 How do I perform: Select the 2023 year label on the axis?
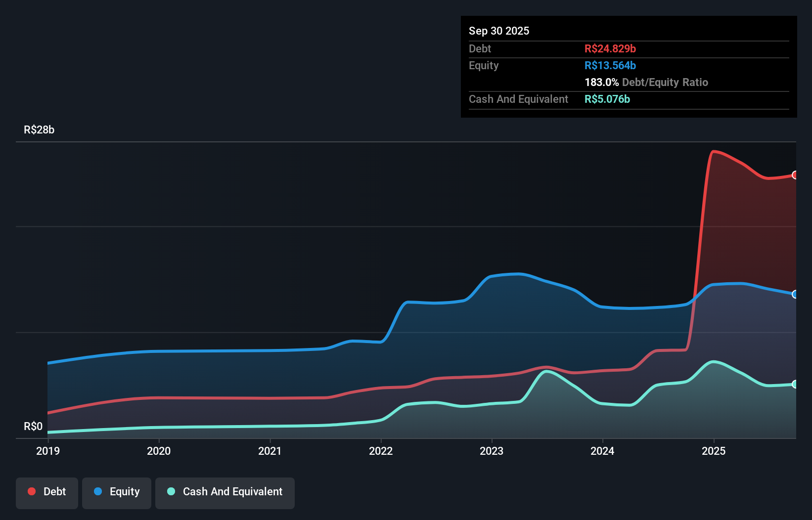click(x=491, y=451)
